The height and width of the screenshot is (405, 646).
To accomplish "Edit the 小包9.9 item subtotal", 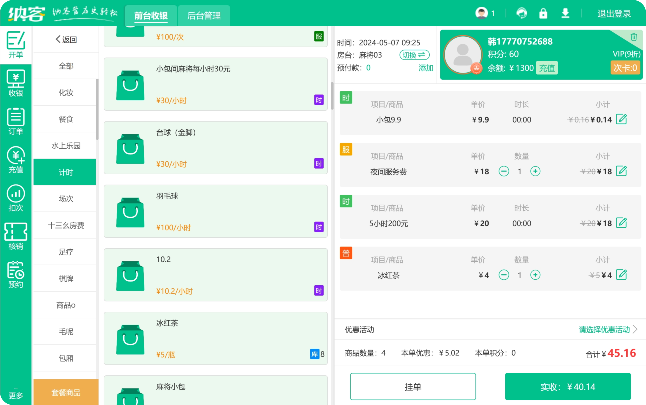I will point(622,120).
